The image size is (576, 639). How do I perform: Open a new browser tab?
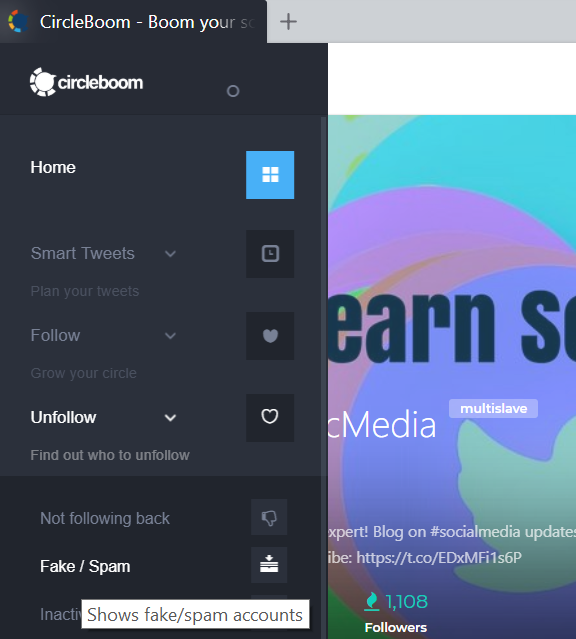tap(288, 21)
